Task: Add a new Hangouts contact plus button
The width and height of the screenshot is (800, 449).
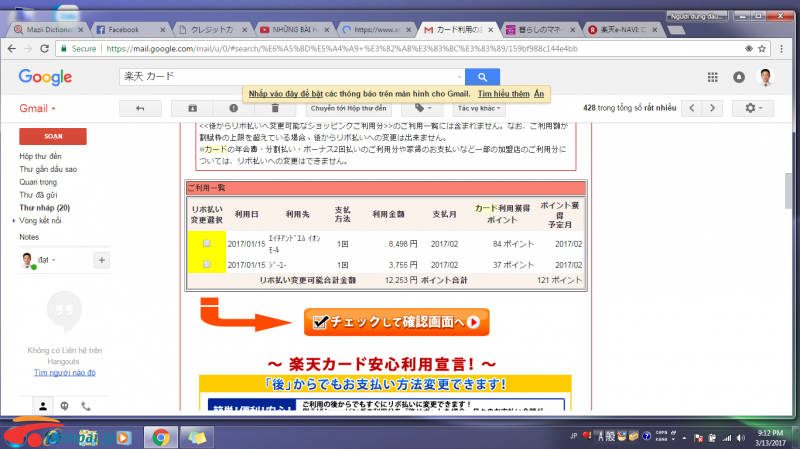Action: (102, 260)
